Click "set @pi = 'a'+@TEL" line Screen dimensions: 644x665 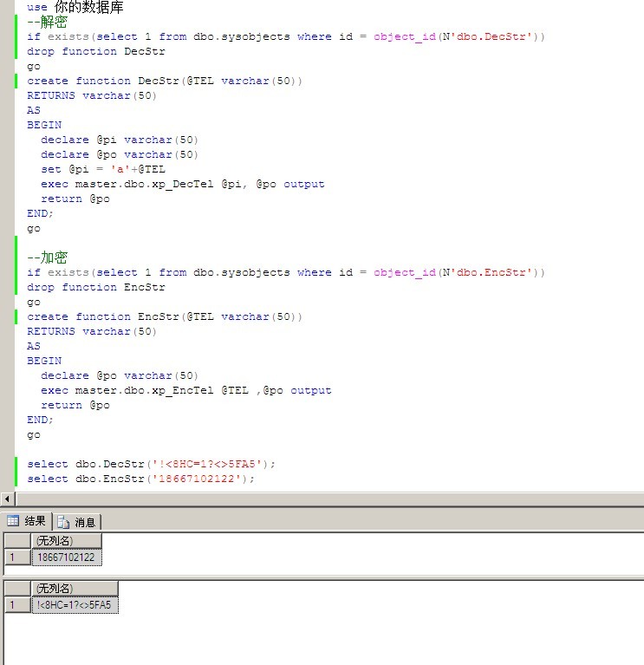click(x=103, y=169)
